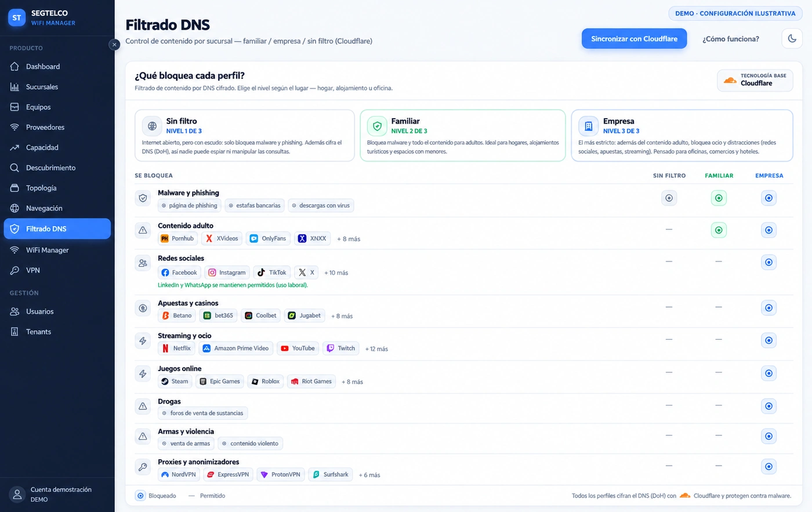Click the TikTok chip

click(x=272, y=273)
